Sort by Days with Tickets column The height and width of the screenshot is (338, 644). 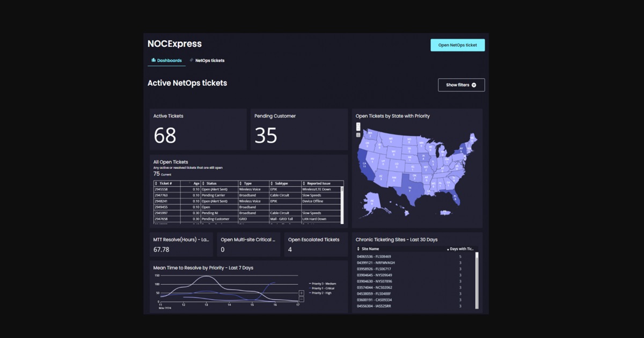(x=461, y=249)
